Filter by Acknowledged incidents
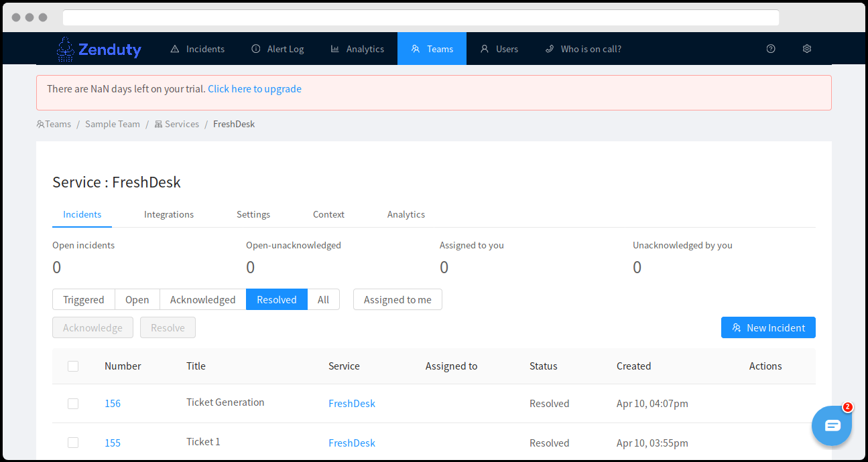The height and width of the screenshot is (462, 868). click(x=203, y=299)
